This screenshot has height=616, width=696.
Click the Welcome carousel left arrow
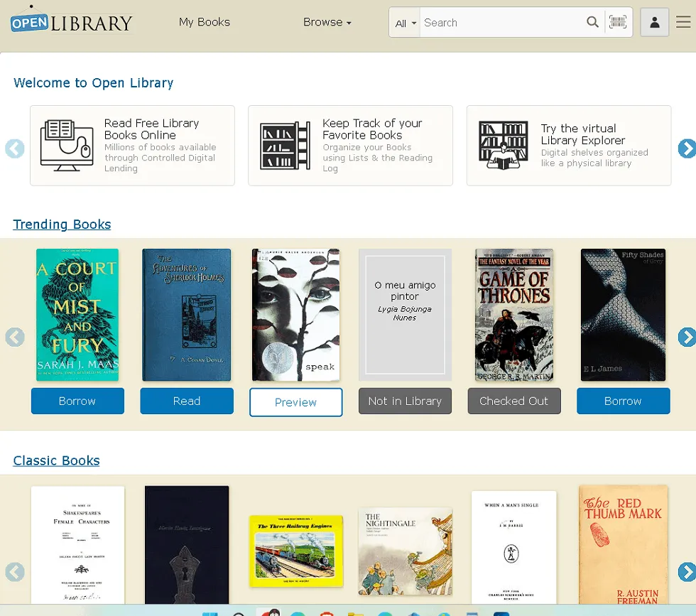click(15, 148)
